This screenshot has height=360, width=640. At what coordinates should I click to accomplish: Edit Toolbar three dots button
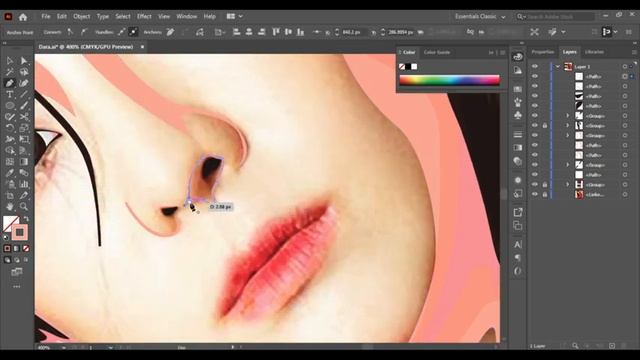coord(16,287)
